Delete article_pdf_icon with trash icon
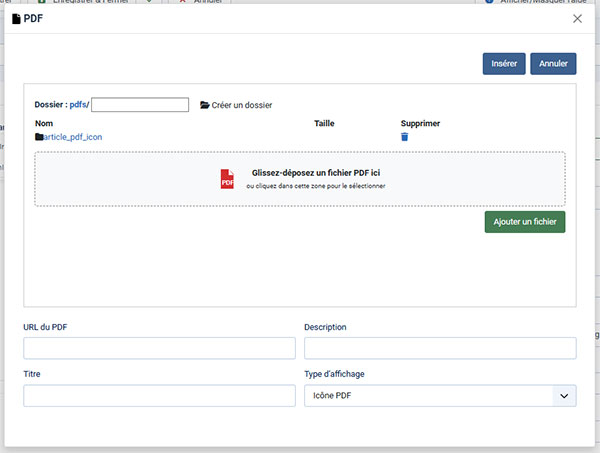Viewport: 600px width, 453px height. click(x=404, y=137)
